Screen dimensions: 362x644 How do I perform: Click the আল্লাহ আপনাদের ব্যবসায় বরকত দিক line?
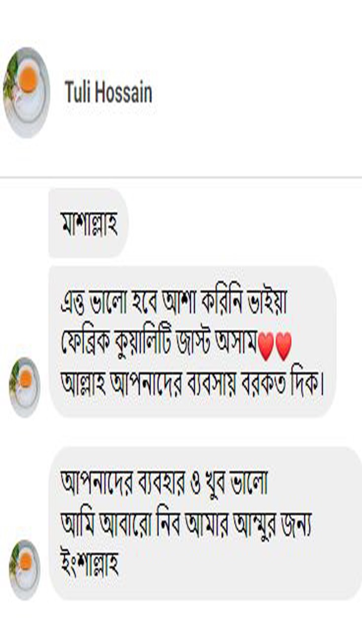pos(192,385)
